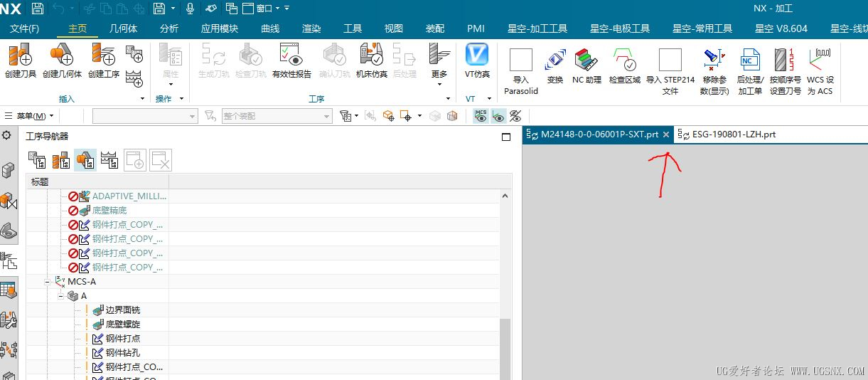Switch to the ESG-190801-LZH.prt tab

732,134
